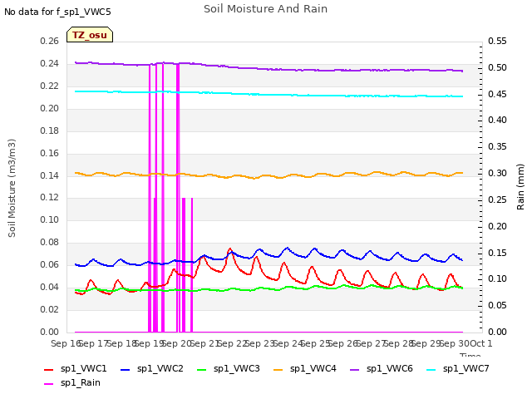Click the 0.15 right axis tick label
Image resolution: width=532 pixels, height=399 pixels.
497,253
